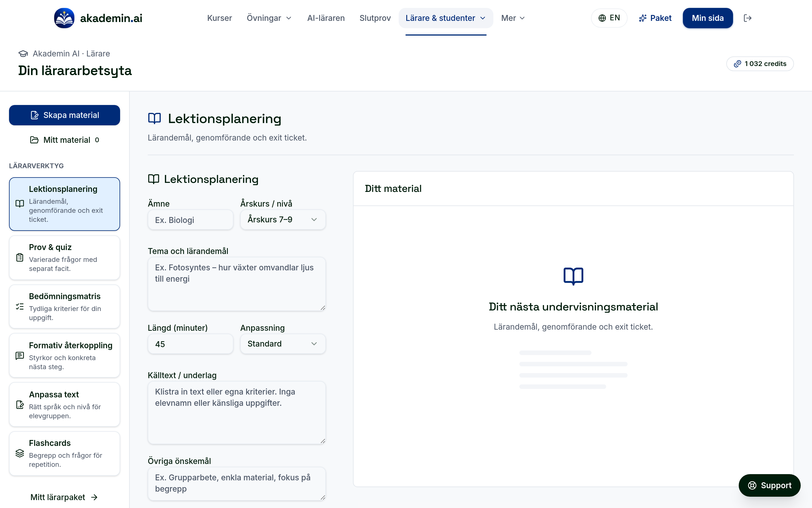Image resolution: width=812 pixels, height=508 pixels.
Task: Click the graduation cap breadcrumb icon
Action: pos(23,54)
